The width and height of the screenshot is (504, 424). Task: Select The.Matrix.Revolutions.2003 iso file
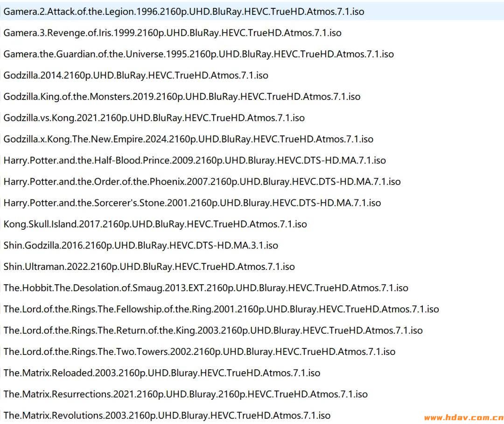coord(167,415)
